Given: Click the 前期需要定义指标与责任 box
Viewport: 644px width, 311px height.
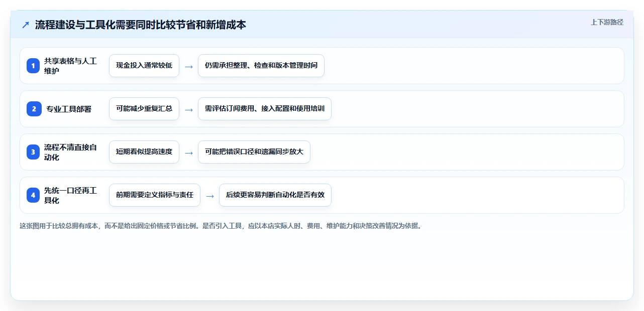Looking at the screenshot, I should (x=155, y=195).
